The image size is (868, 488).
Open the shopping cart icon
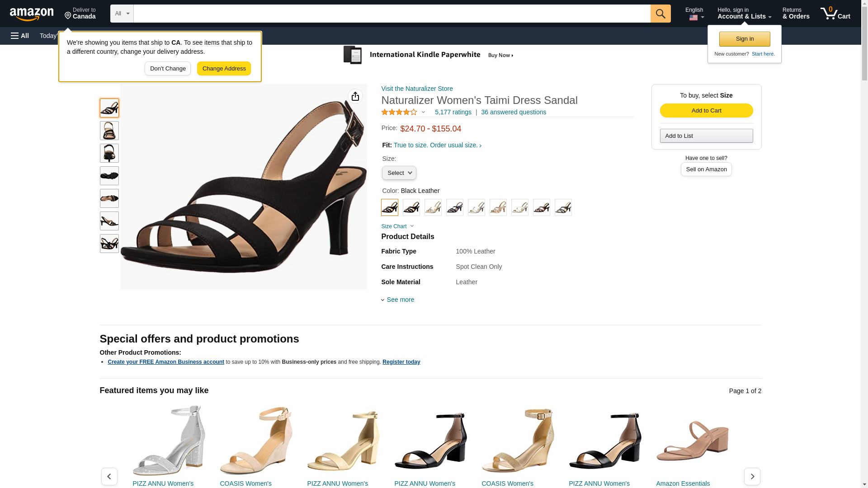click(x=835, y=14)
